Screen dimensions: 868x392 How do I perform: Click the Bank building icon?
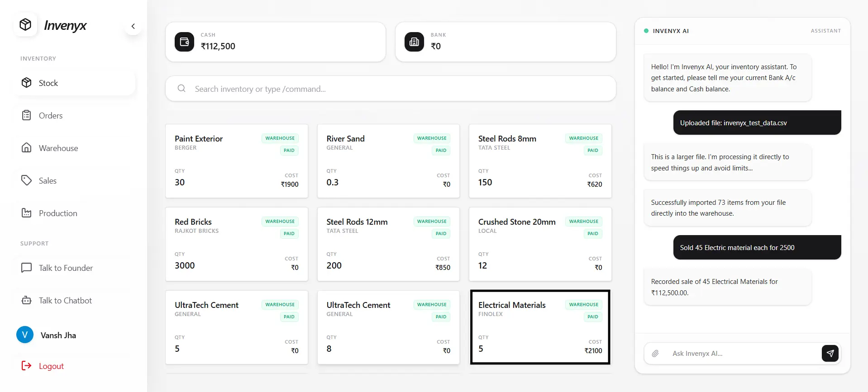(414, 42)
